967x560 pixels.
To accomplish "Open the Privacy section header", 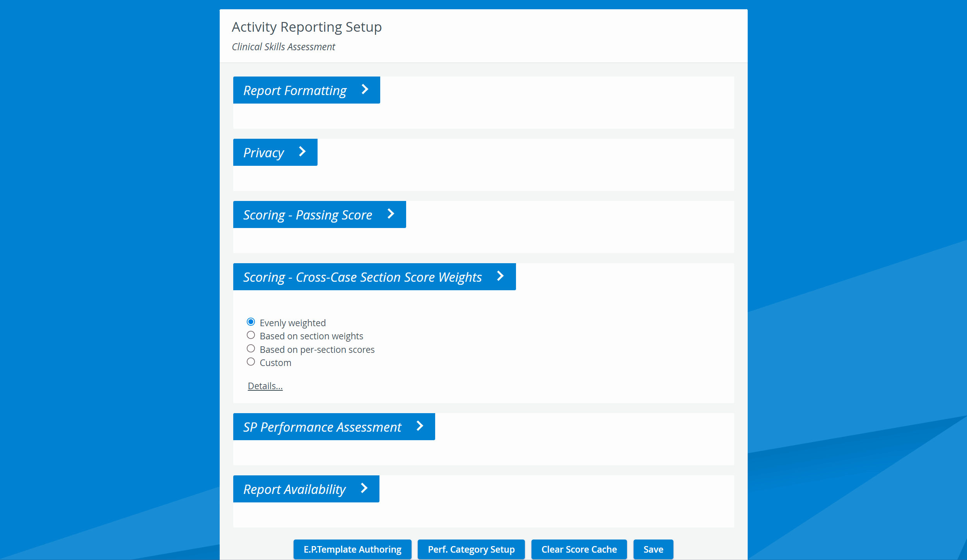I will coord(275,152).
